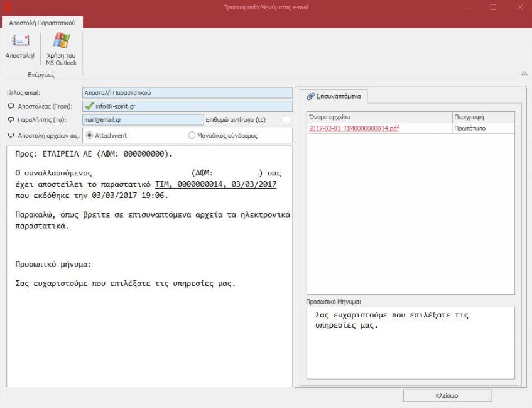
Task: Click the Προσωπικό Μήνυμα text box
Action: [411, 343]
